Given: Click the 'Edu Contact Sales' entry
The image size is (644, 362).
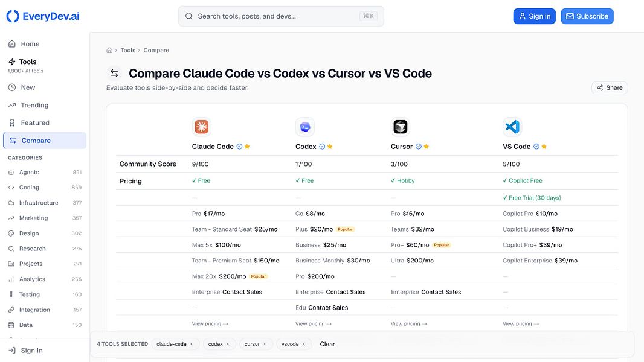Looking at the screenshot, I should coord(321,308).
